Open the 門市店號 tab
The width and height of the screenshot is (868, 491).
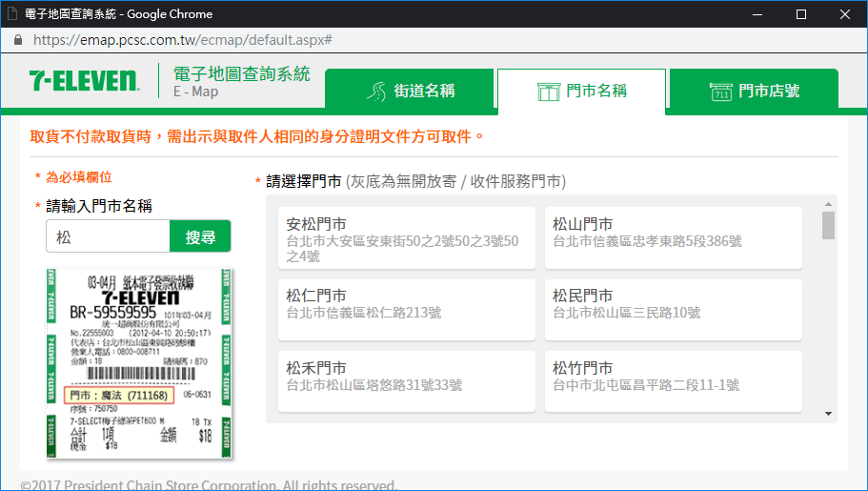pyautogui.click(x=754, y=89)
